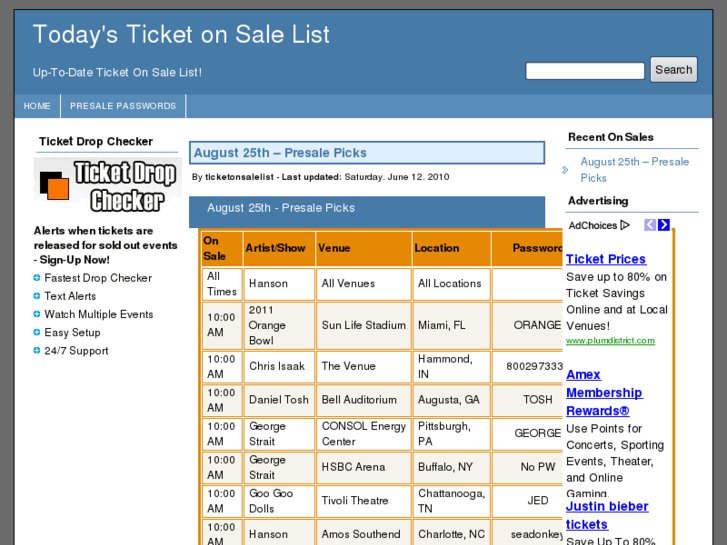Select the Daniel Tosh cell
Screen dimensions: 727x545
tap(279, 400)
